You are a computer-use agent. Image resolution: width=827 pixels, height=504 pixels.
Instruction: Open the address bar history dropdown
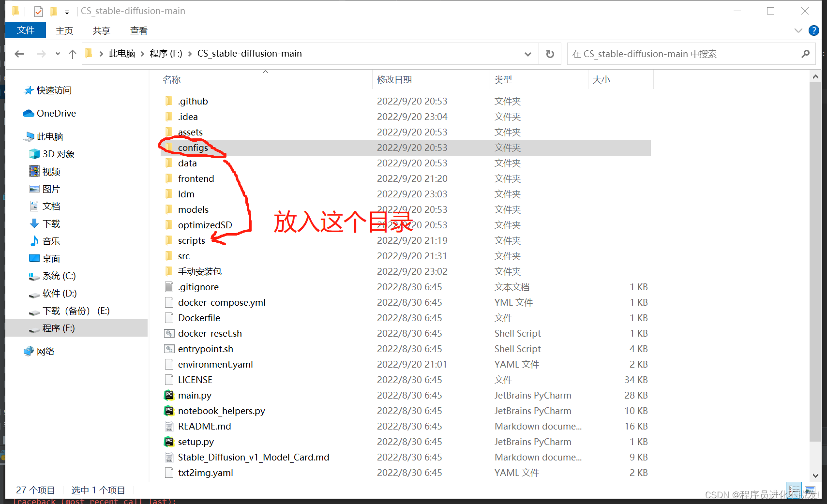528,54
